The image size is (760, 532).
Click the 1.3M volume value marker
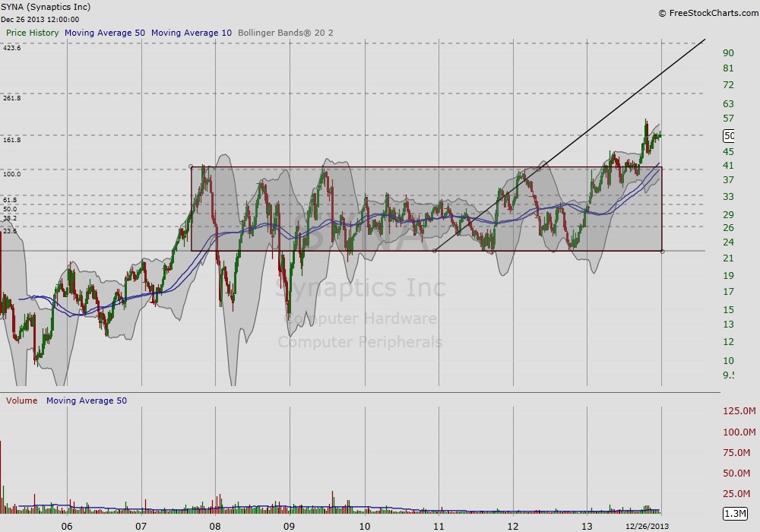click(x=734, y=515)
